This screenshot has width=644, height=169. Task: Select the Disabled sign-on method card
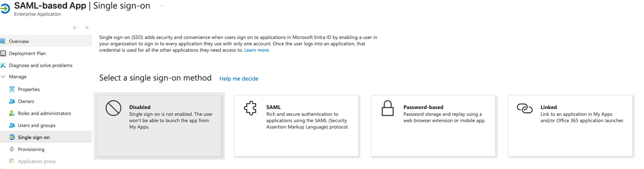click(x=159, y=126)
